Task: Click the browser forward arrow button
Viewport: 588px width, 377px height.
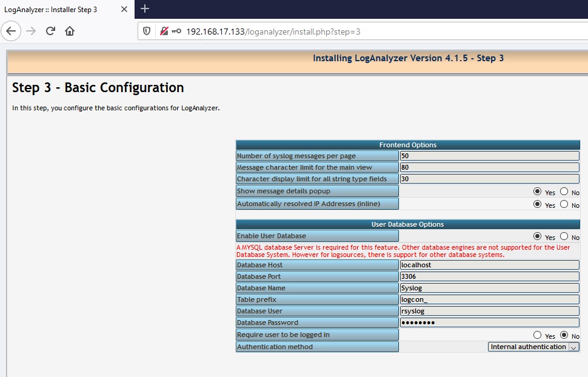Action: pos(31,31)
